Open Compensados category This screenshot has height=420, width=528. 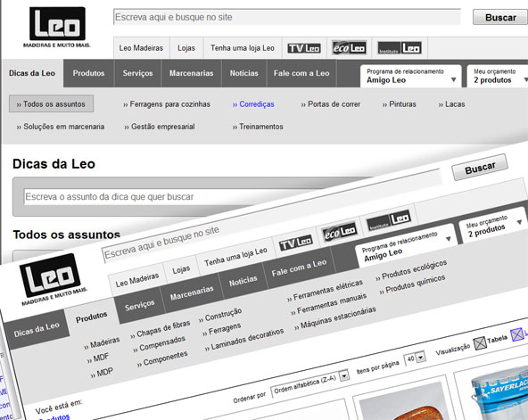point(159,344)
